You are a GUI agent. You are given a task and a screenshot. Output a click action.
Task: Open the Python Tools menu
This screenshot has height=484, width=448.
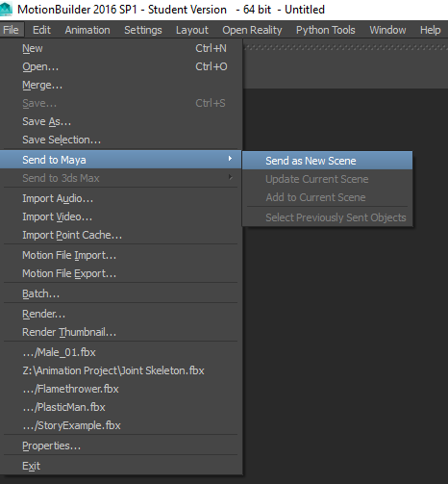[x=326, y=30]
